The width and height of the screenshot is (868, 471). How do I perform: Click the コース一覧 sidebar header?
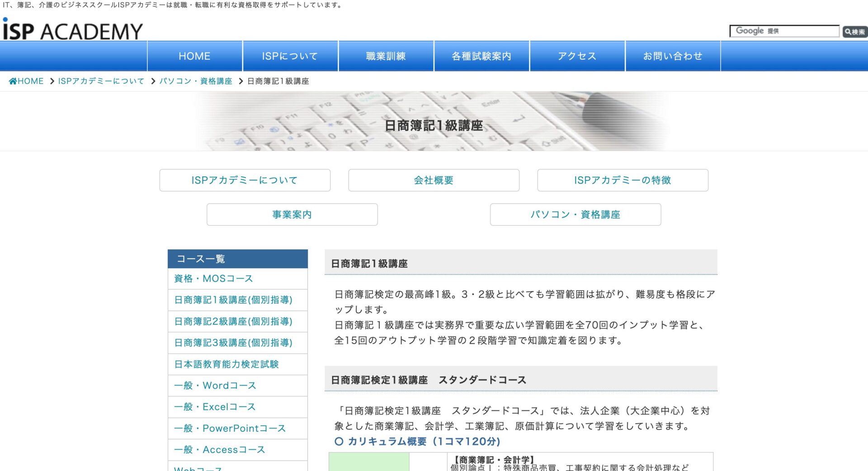point(238,259)
